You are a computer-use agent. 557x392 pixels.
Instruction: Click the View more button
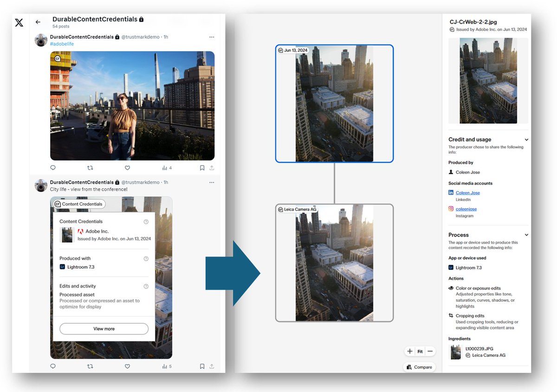[104, 328]
